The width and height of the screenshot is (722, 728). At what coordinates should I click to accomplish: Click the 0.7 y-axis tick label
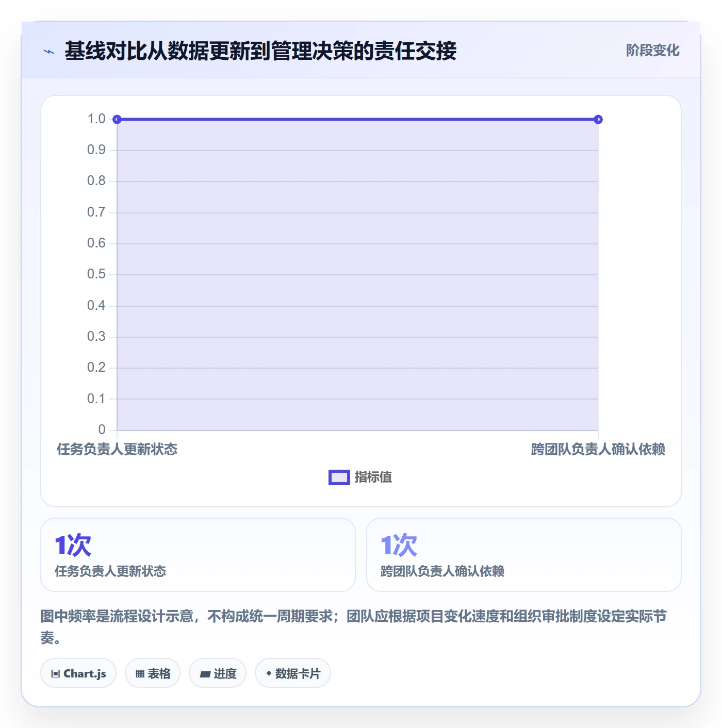pos(96,212)
